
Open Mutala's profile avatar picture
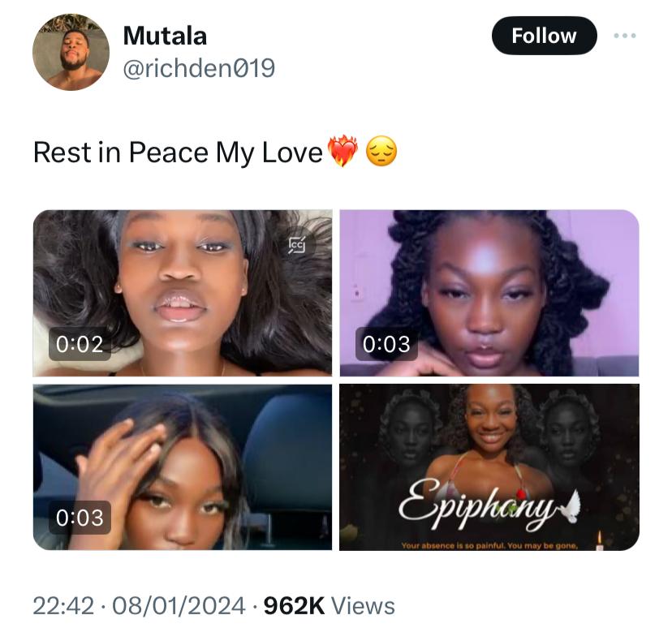coord(71,52)
